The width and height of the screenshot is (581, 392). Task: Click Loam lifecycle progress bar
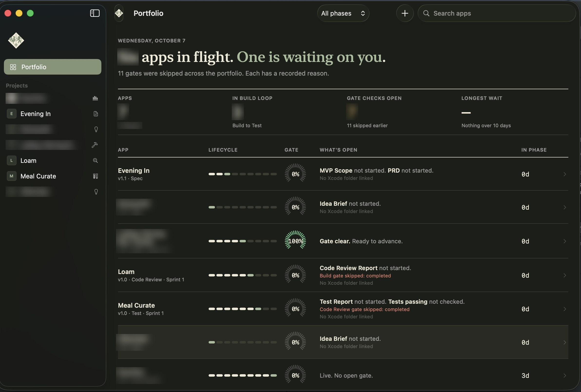pyautogui.click(x=243, y=275)
